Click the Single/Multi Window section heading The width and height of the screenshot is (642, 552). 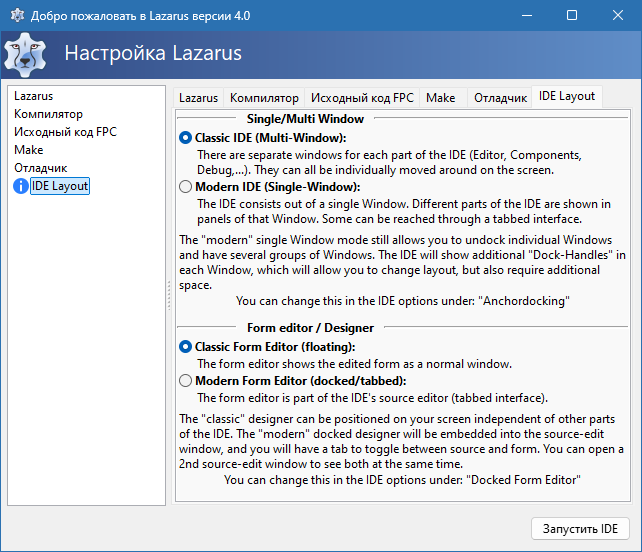click(x=305, y=119)
